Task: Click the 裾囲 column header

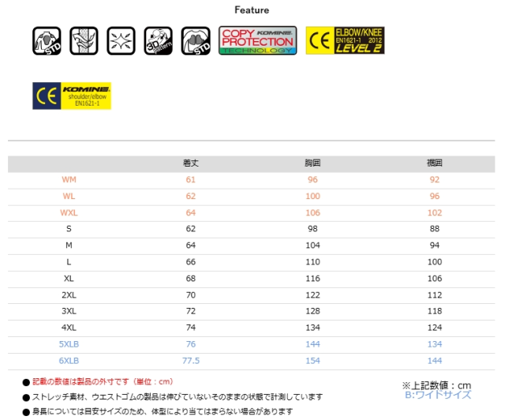Action: [435, 163]
